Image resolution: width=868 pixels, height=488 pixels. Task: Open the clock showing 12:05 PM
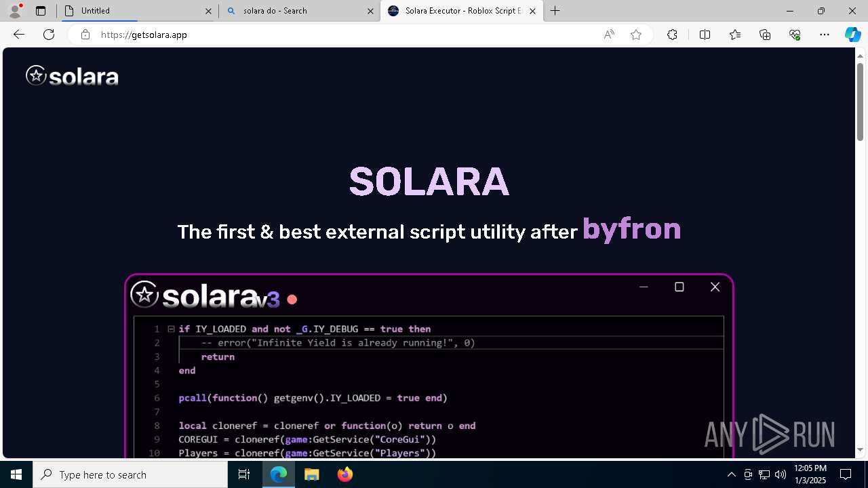(x=810, y=474)
